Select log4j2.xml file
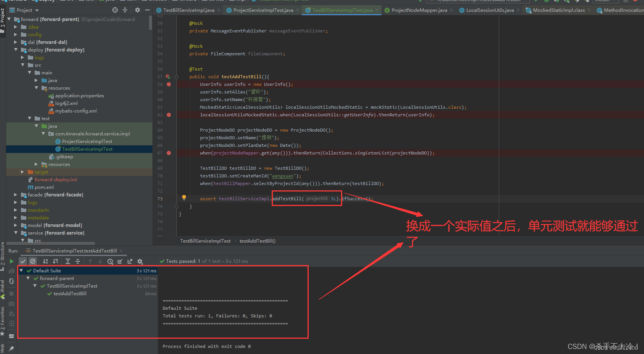The height and width of the screenshot is (354, 644). click(x=66, y=103)
